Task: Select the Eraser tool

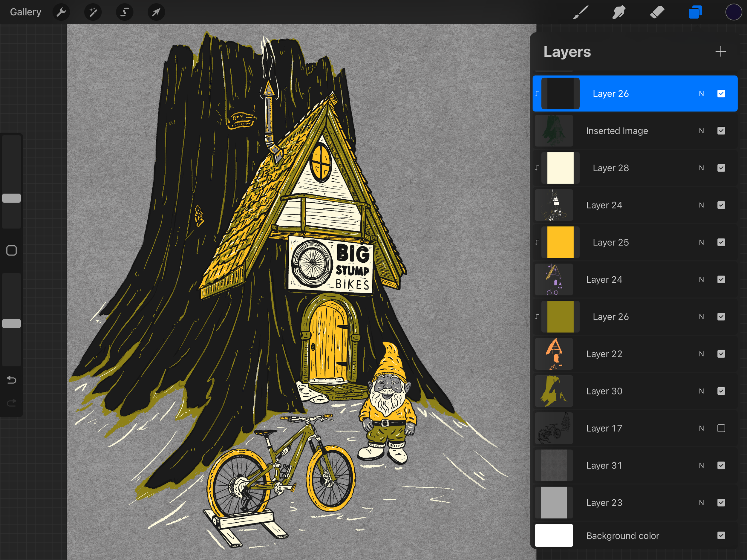Action: [x=657, y=13]
